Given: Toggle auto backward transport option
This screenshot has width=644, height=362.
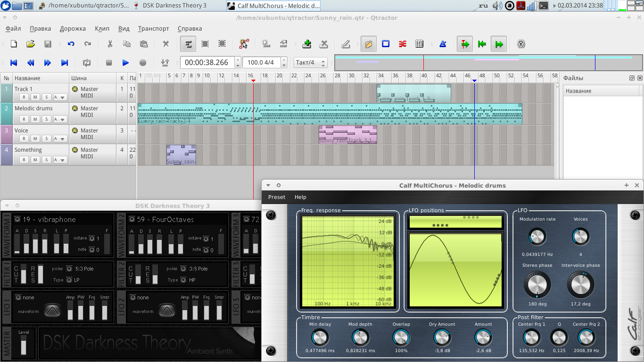Looking at the screenshot, I should [482, 44].
